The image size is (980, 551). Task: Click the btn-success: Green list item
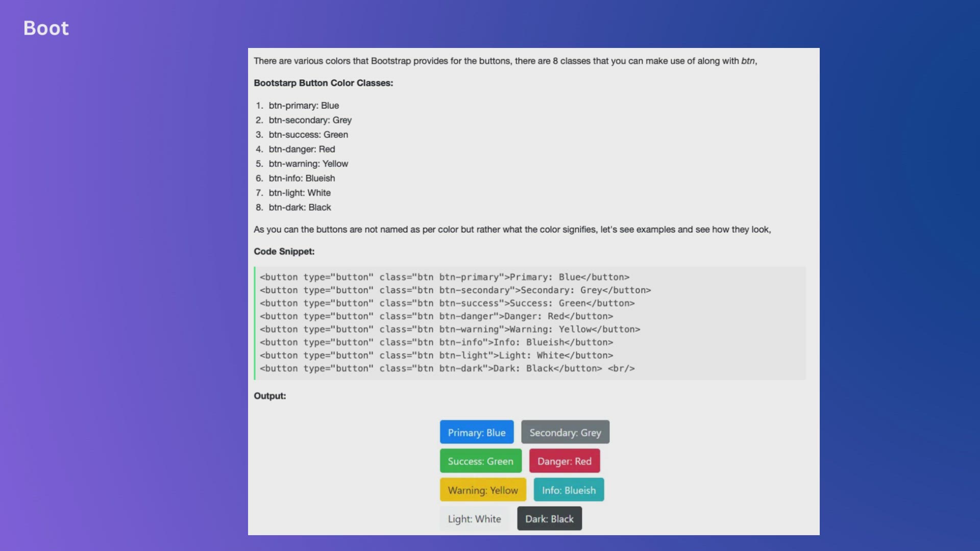coord(308,135)
